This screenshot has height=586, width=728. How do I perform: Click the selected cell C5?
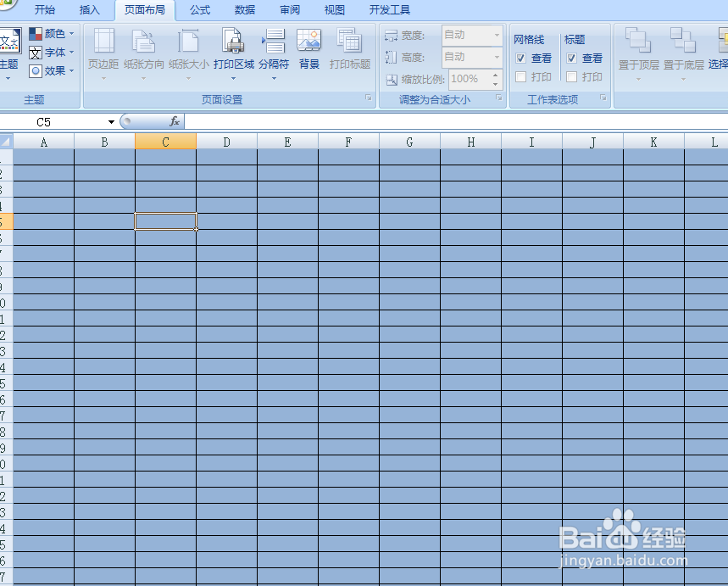click(166, 221)
